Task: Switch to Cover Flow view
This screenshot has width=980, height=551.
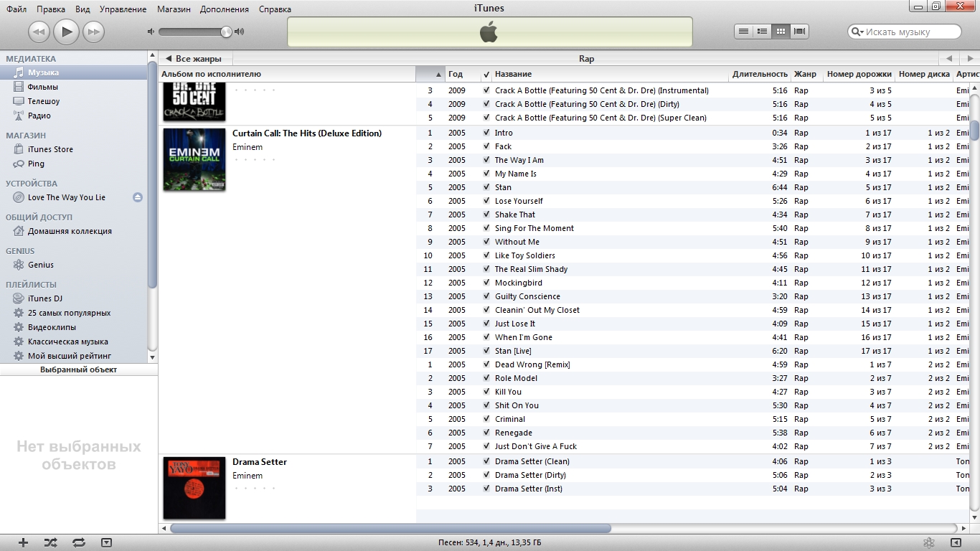Action: [800, 31]
